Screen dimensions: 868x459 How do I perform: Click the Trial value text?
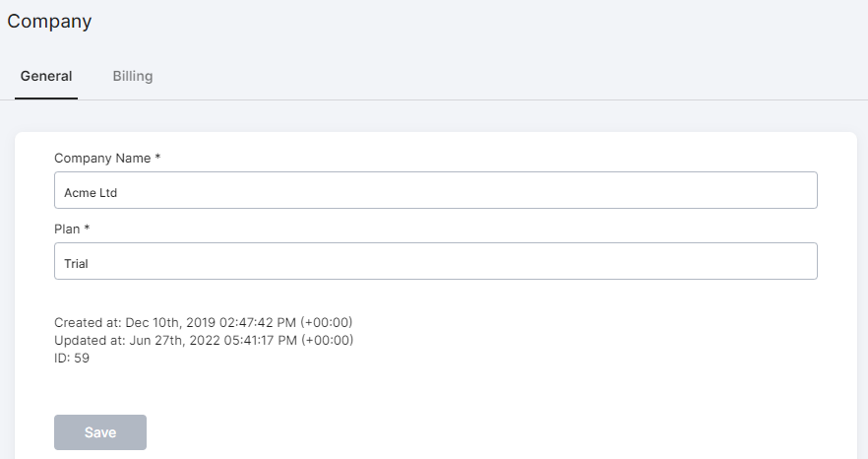pyautogui.click(x=76, y=264)
